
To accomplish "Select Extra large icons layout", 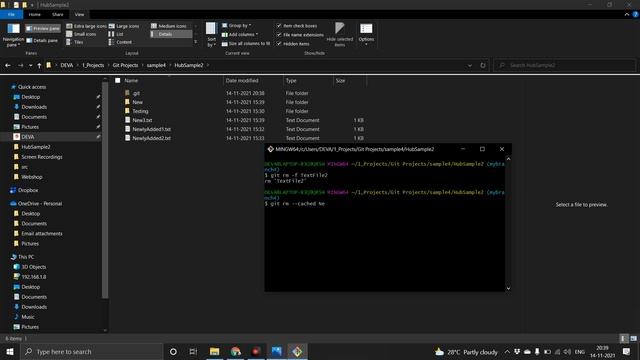I will tap(86, 26).
